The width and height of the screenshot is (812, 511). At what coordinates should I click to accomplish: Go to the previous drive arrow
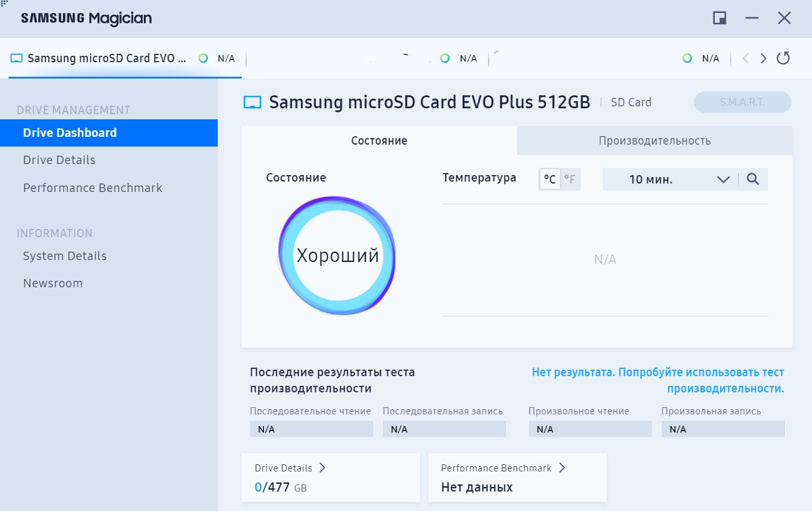coord(745,58)
